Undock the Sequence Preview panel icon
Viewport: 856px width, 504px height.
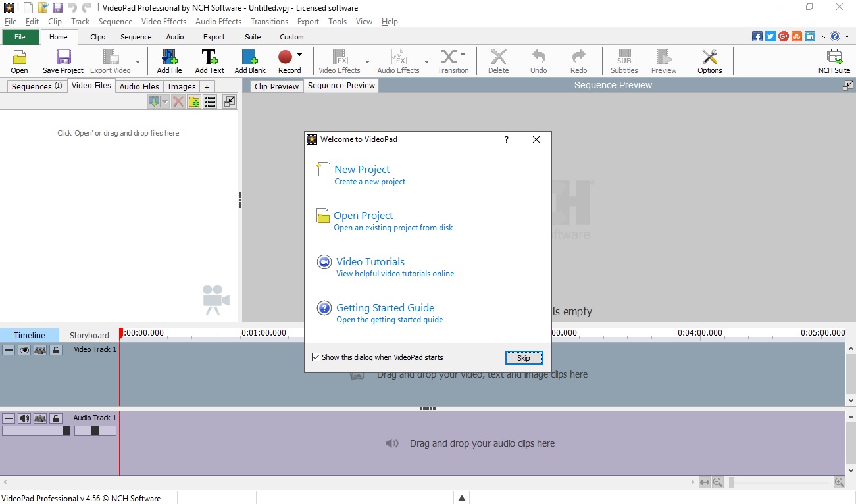coord(848,85)
